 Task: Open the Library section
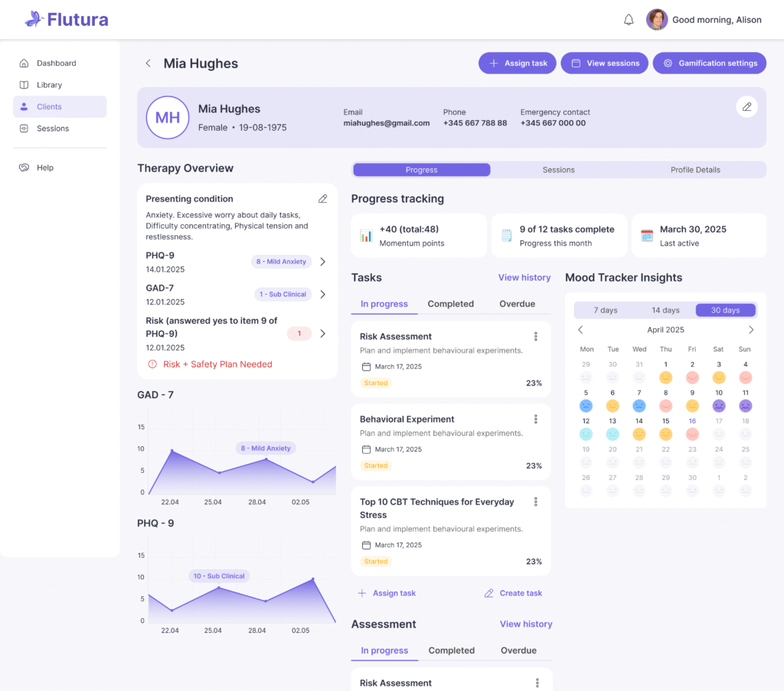[x=47, y=85]
